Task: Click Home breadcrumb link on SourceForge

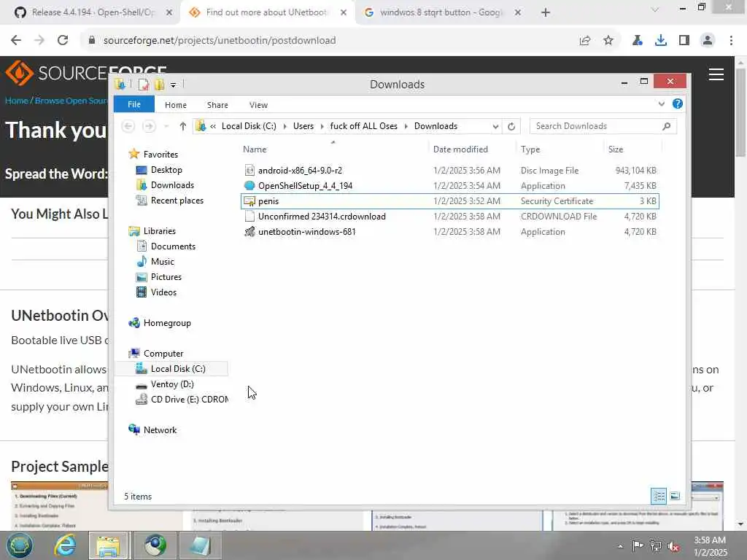Action: 16,101
